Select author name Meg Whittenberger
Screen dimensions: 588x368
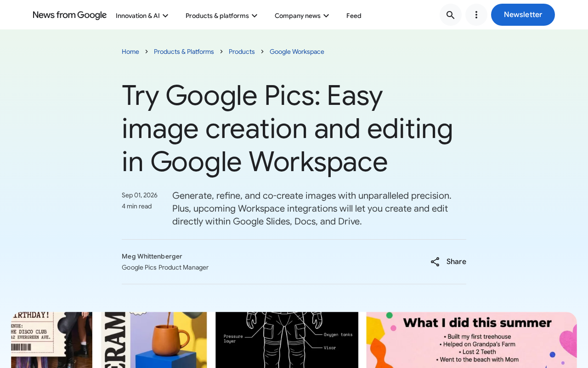point(152,256)
